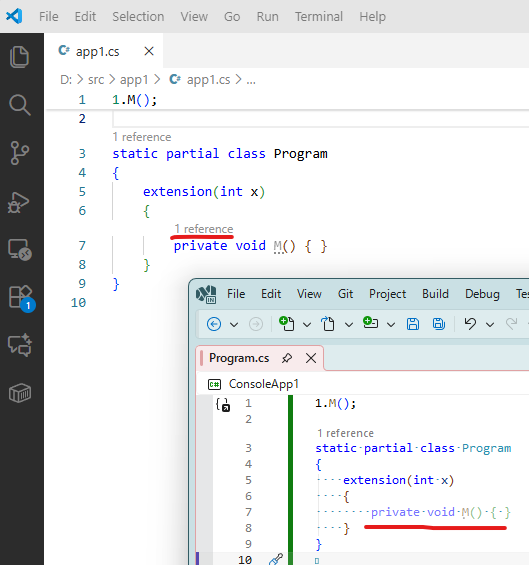This screenshot has height=565, width=529.
Task: Open VS Code File menu
Action: (x=49, y=17)
